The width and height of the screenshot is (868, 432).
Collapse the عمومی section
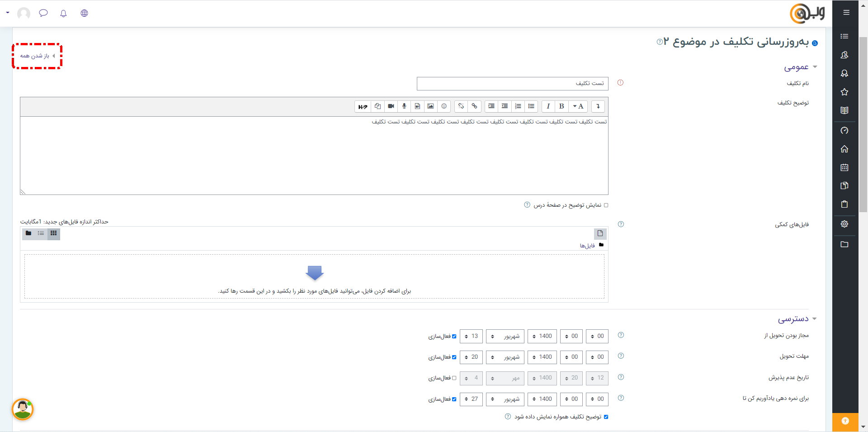797,67
